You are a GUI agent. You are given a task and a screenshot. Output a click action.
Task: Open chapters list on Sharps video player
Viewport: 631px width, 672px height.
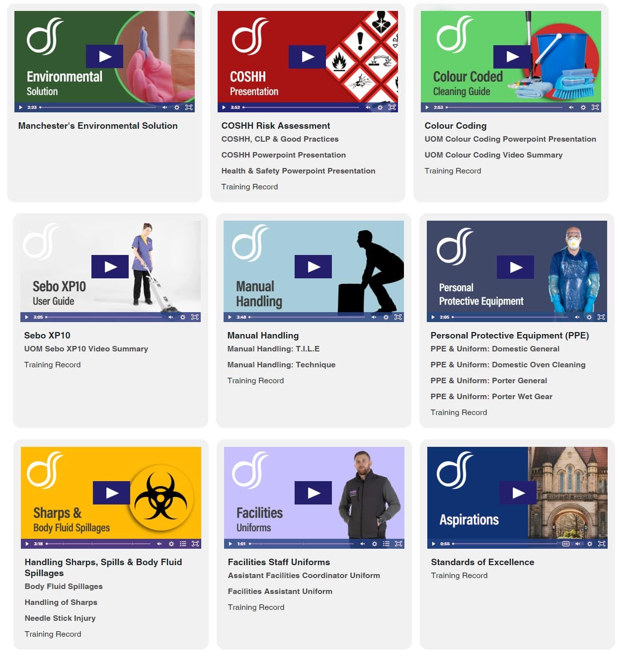[183, 544]
